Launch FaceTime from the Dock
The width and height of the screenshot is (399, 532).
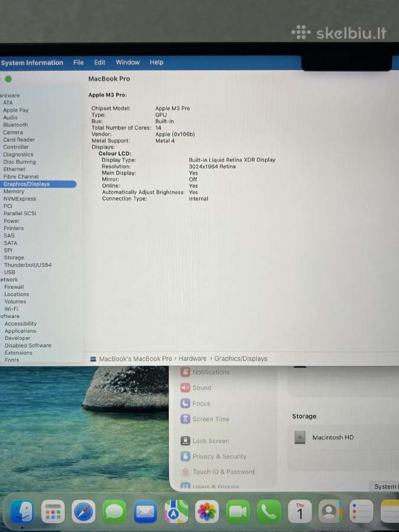(x=238, y=511)
